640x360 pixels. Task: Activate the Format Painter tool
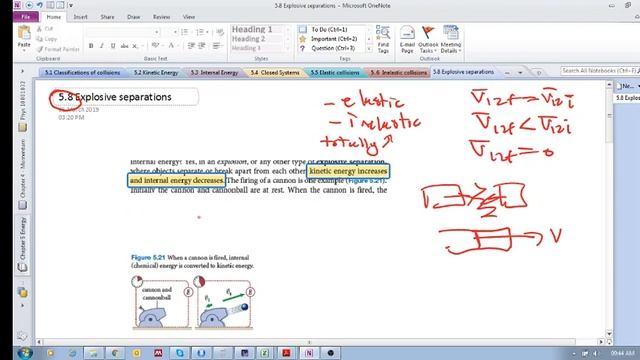coord(58,49)
